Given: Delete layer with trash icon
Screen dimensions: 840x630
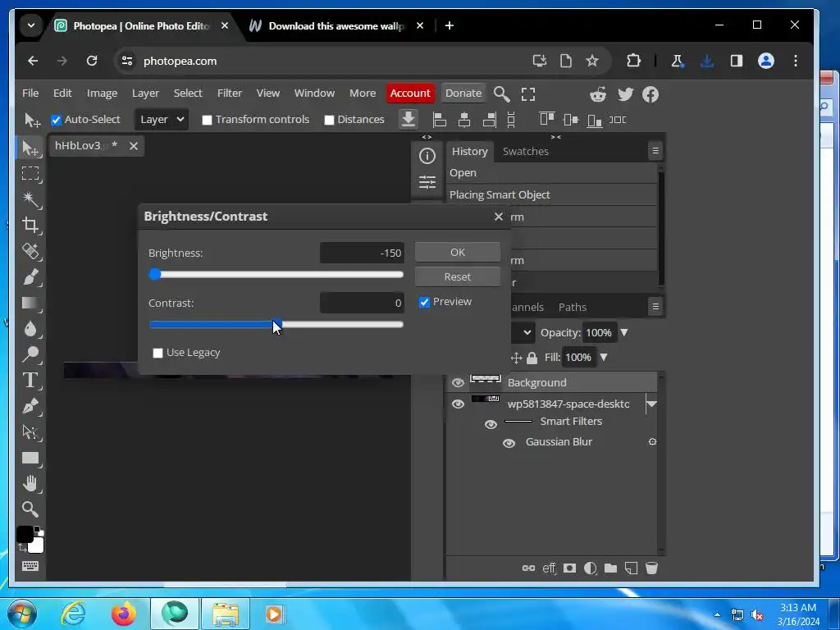Looking at the screenshot, I should tap(651, 568).
